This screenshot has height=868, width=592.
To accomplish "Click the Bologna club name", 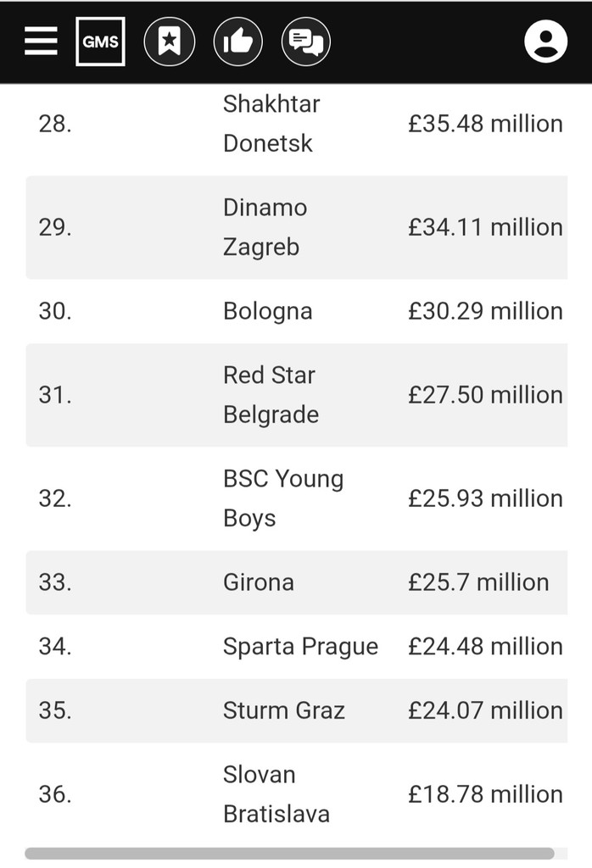I will point(268,311).
